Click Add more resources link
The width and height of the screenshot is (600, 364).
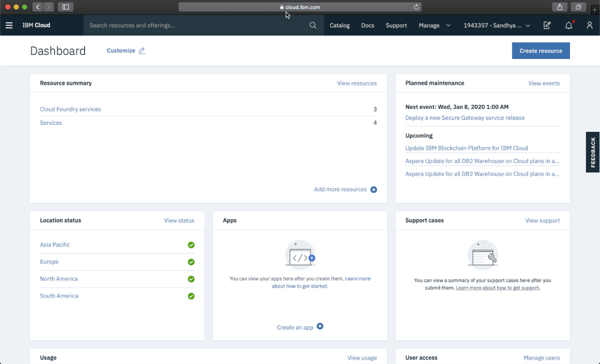pyautogui.click(x=340, y=190)
